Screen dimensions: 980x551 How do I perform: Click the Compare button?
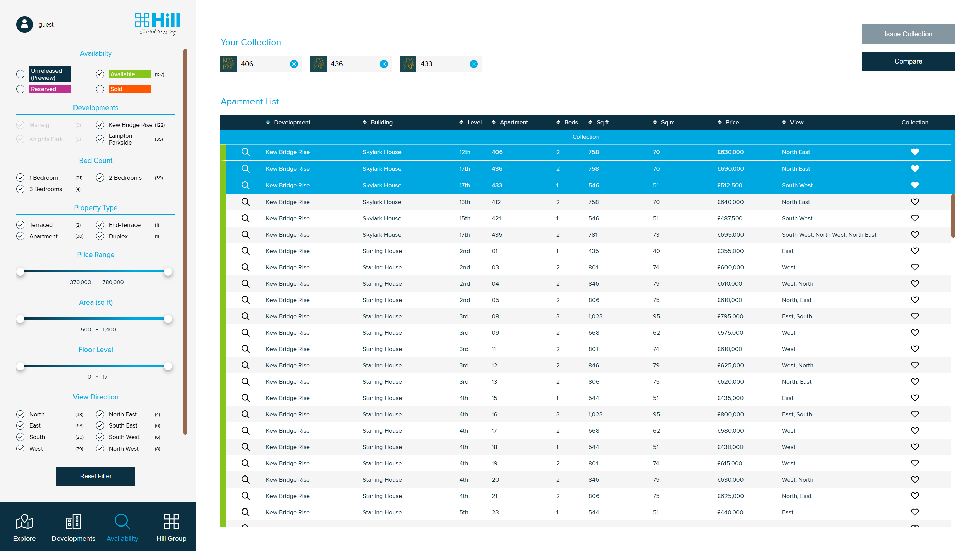[908, 61]
